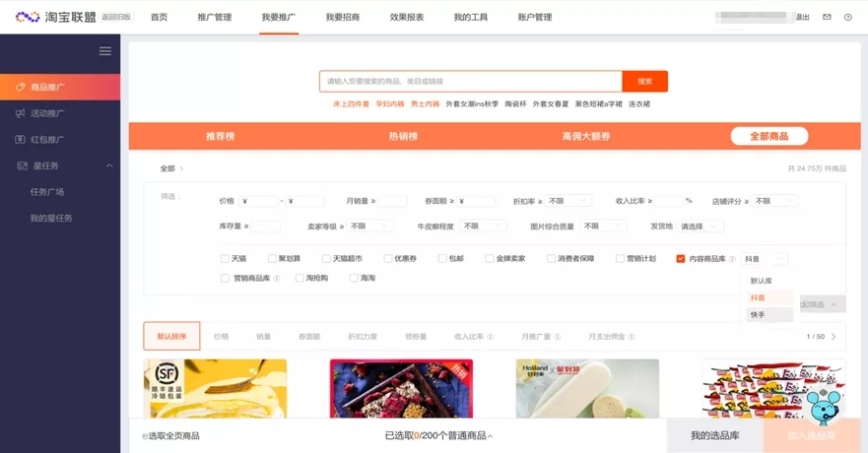Click the 活动推广 megaphone icon
Screen dimensions: 868x453
point(21,113)
